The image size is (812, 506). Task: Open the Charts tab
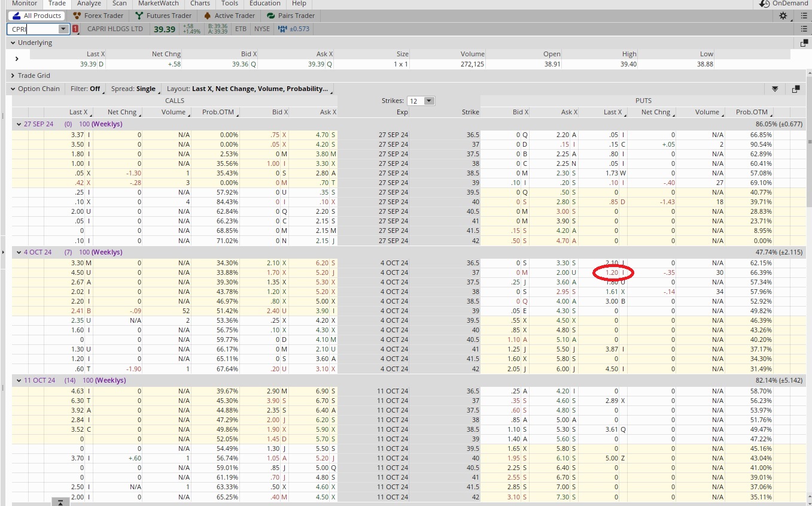click(200, 4)
